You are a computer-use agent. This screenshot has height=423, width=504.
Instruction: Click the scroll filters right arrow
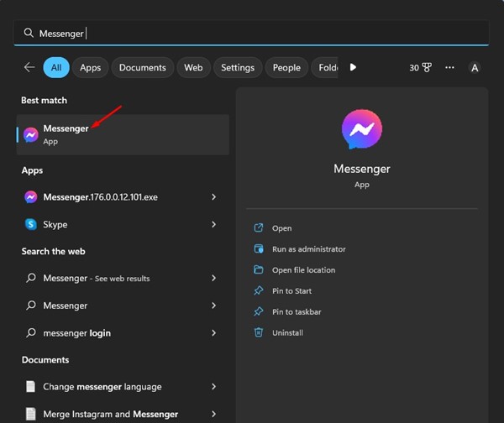pos(353,67)
